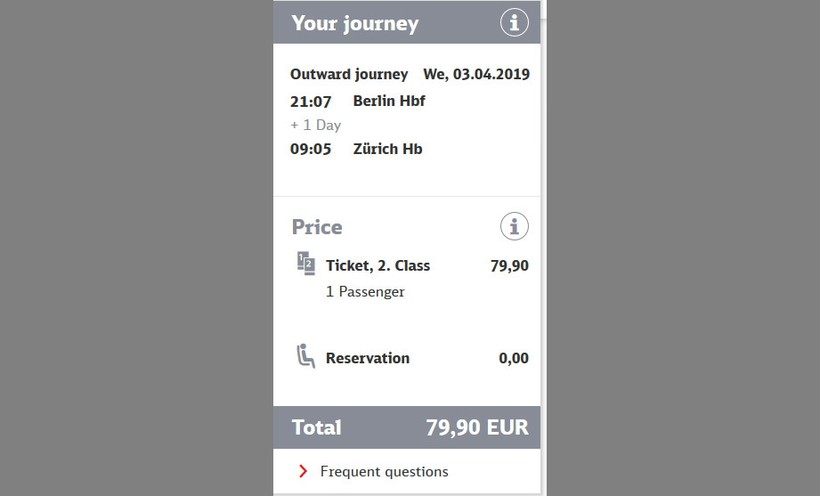Click the 1 Passenger text
Image resolution: width=820 pixels, height=496 pixels.
(365, 292)
